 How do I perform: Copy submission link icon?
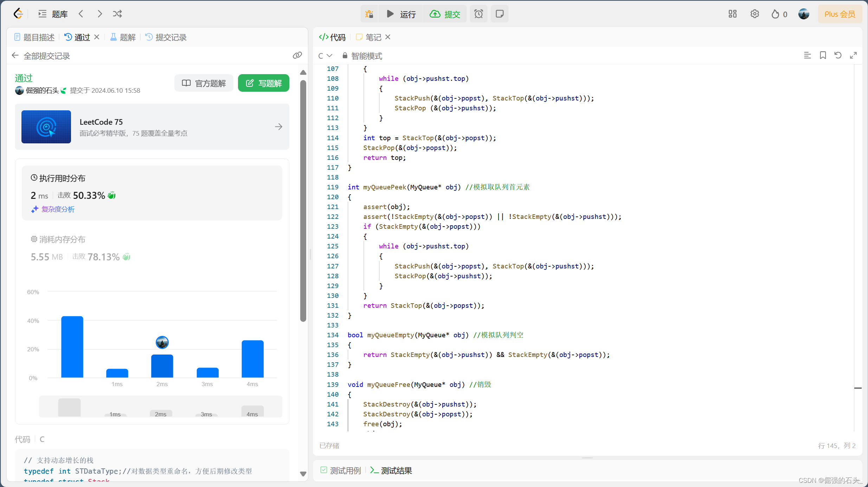coord(297,56)
